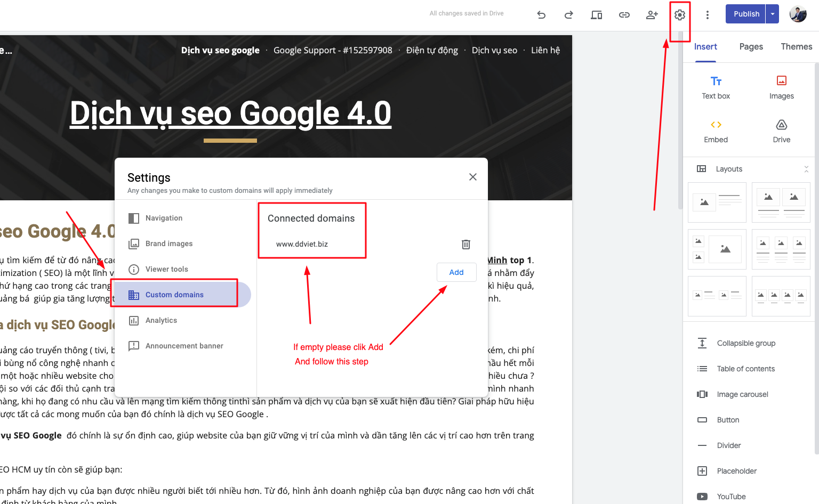Click the insert panel scrollbar
819x504 pixels.
(816, 258)
